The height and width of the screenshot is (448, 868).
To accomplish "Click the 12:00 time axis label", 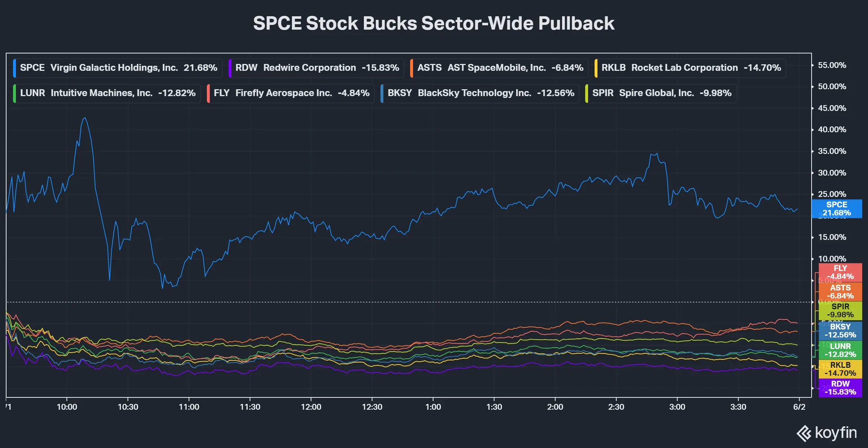I will click(x=311, y=407).
